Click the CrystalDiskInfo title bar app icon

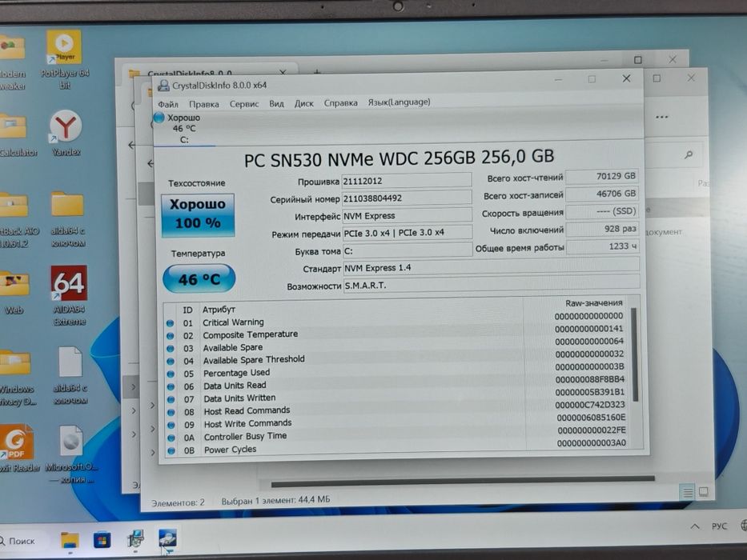click(x=163, y=86)
